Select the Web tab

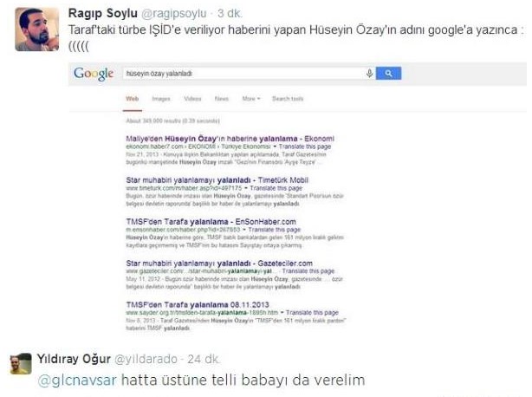(x=133, y=99)
